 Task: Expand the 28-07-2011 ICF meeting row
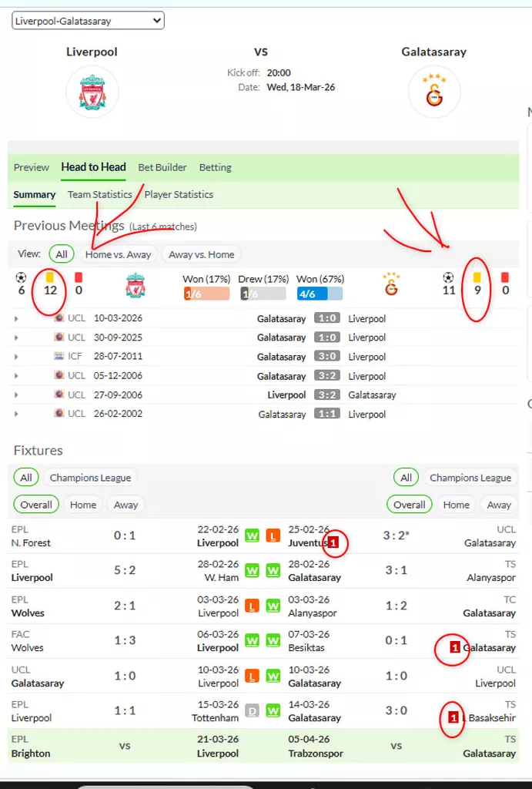(x=16, y=357)
